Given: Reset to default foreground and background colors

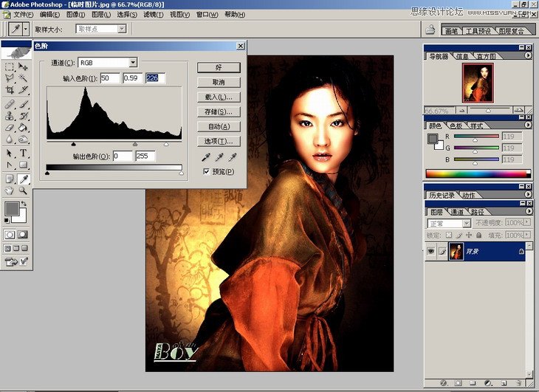Looking at the screenshot, I should (x=7, y=221).
